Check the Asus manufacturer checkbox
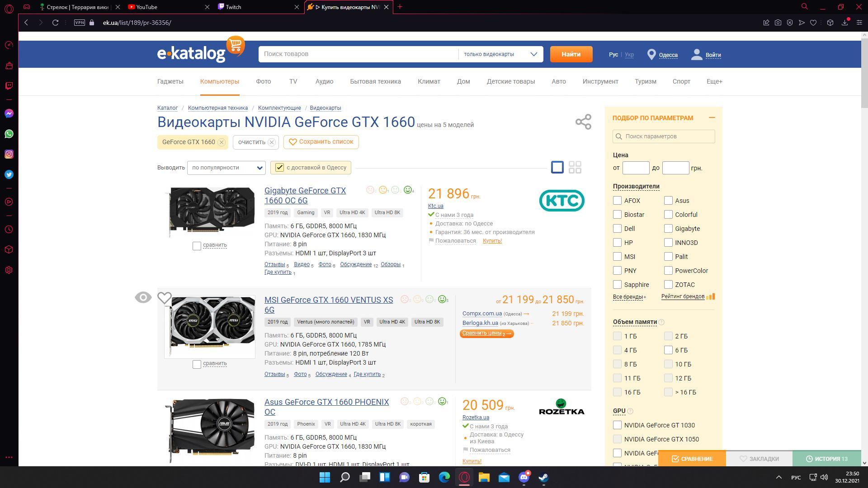The width and height of the screenshot is (868, 488). [x=668, y=200]
